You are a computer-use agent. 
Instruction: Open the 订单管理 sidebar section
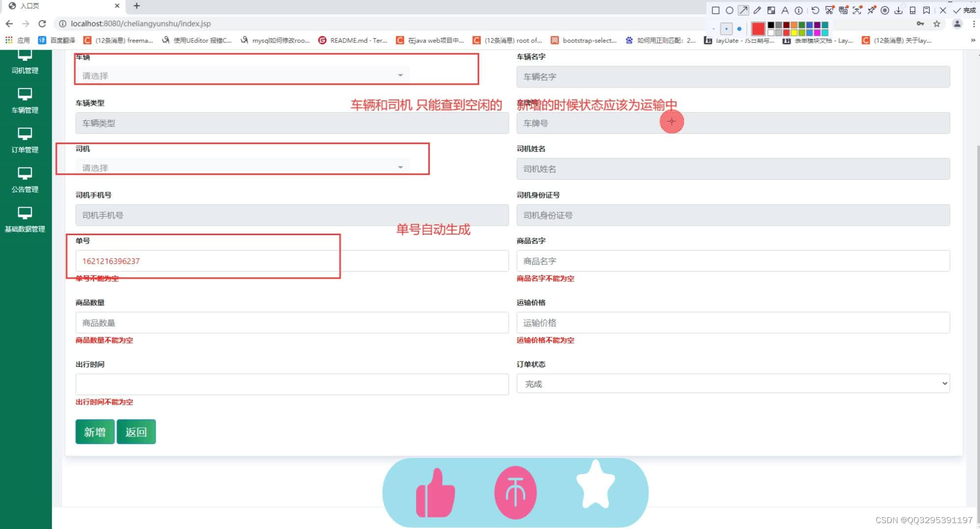(x=25, y=141)
